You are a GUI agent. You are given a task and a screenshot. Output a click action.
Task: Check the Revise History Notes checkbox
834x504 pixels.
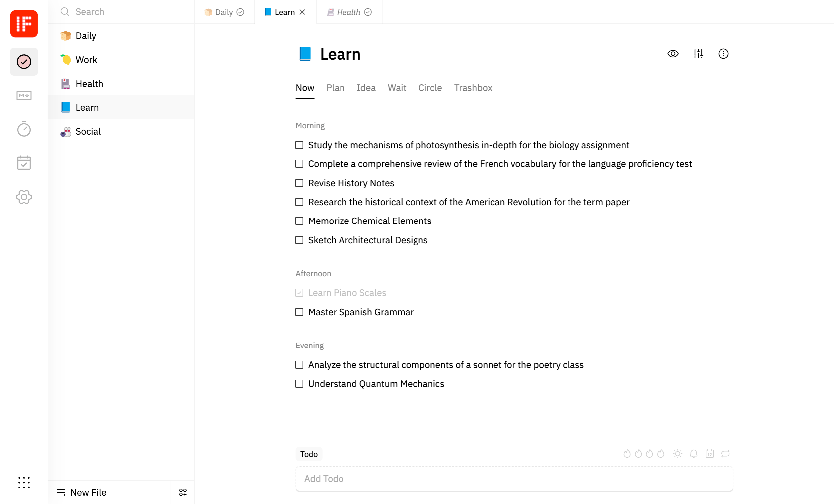(299, 183)
